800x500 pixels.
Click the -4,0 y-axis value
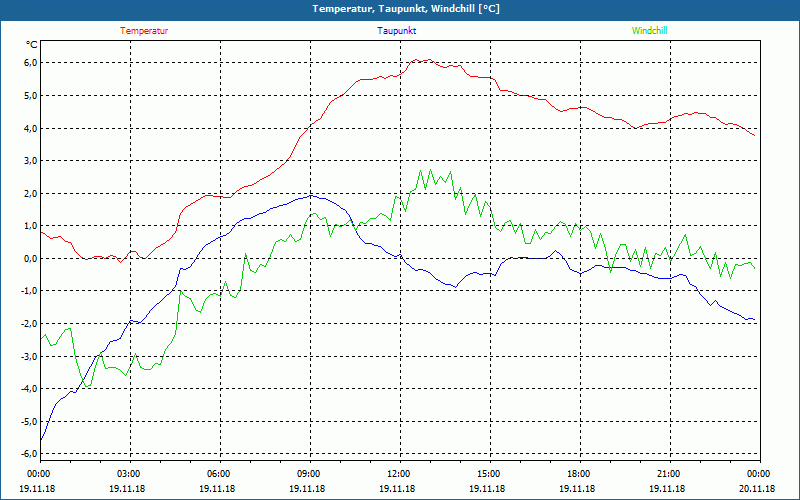30,389
